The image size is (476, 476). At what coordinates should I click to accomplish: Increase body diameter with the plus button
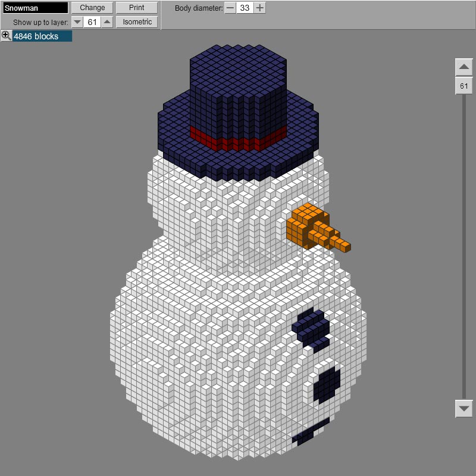click(260, 8)
